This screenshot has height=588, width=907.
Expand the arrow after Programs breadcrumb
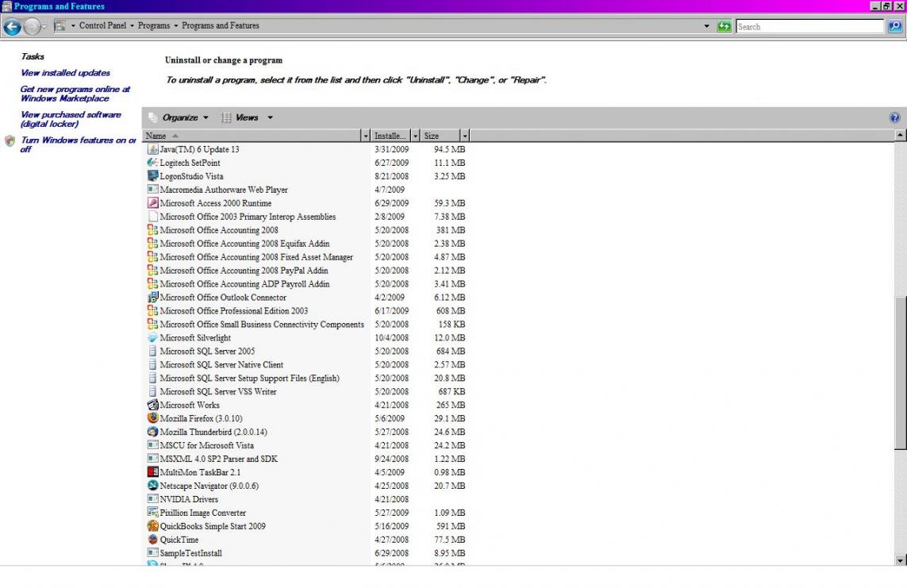pyautogui.click(x=176, y=26)
